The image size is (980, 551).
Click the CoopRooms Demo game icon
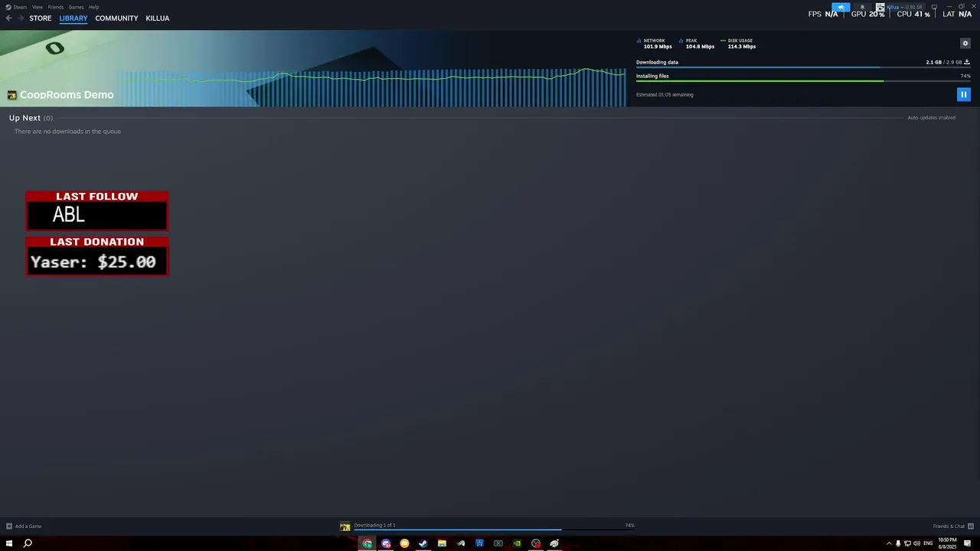tap(12, 95)
